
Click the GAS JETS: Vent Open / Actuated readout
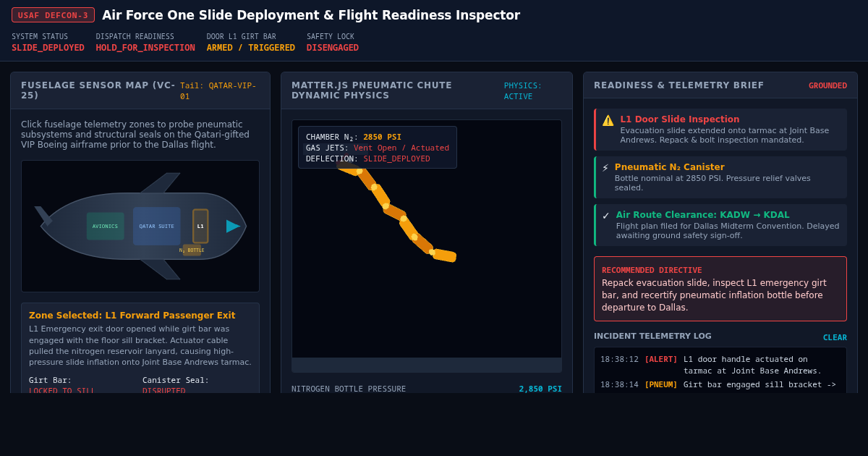(378, 148)
